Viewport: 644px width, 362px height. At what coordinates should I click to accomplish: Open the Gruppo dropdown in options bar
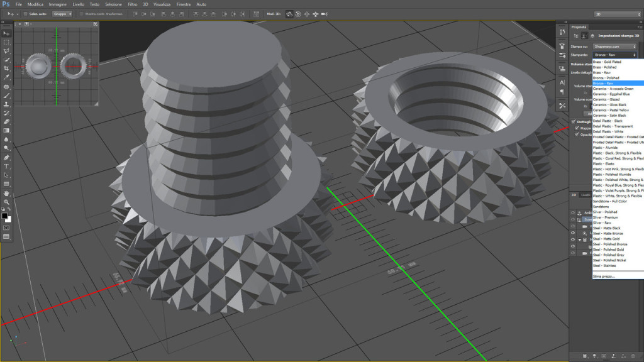62,13
